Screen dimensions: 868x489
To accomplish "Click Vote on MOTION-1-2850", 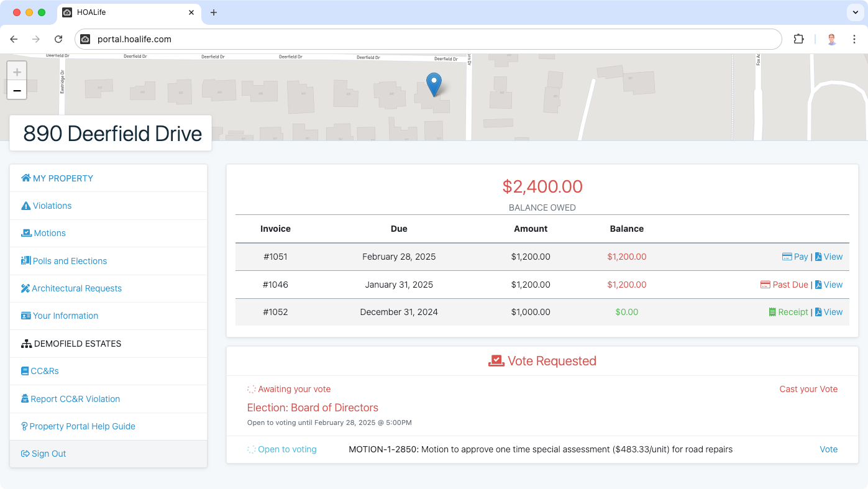I will pyautogui.click(x=828, y=449).
